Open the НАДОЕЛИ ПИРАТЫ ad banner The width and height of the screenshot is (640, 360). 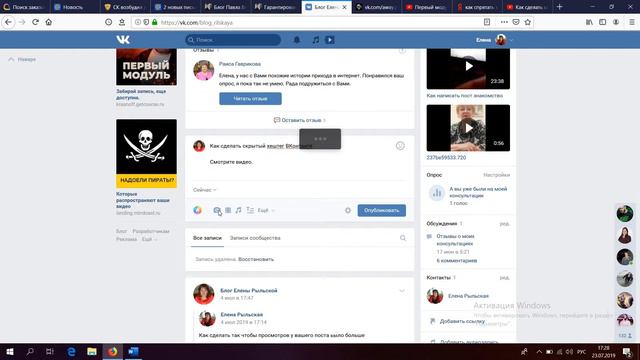tap(146, 153)
